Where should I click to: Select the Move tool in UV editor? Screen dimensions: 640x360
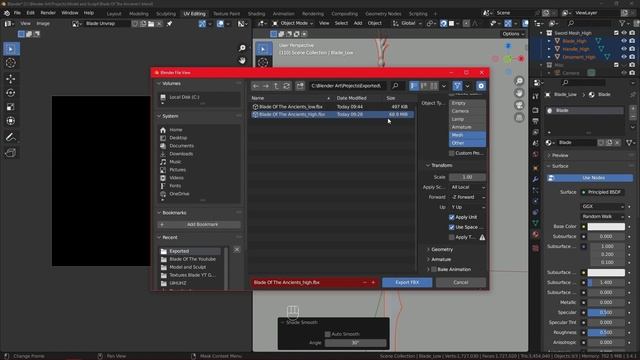[11, 78]
